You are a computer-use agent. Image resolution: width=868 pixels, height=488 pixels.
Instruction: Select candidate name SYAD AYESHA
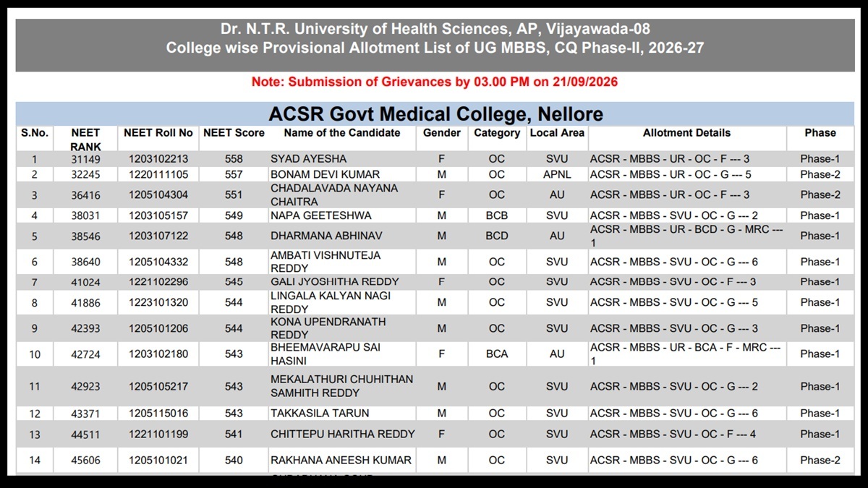click(309, 159)
